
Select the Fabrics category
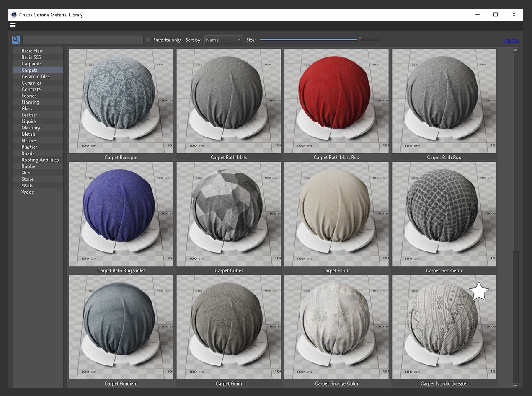click(38, 96)
